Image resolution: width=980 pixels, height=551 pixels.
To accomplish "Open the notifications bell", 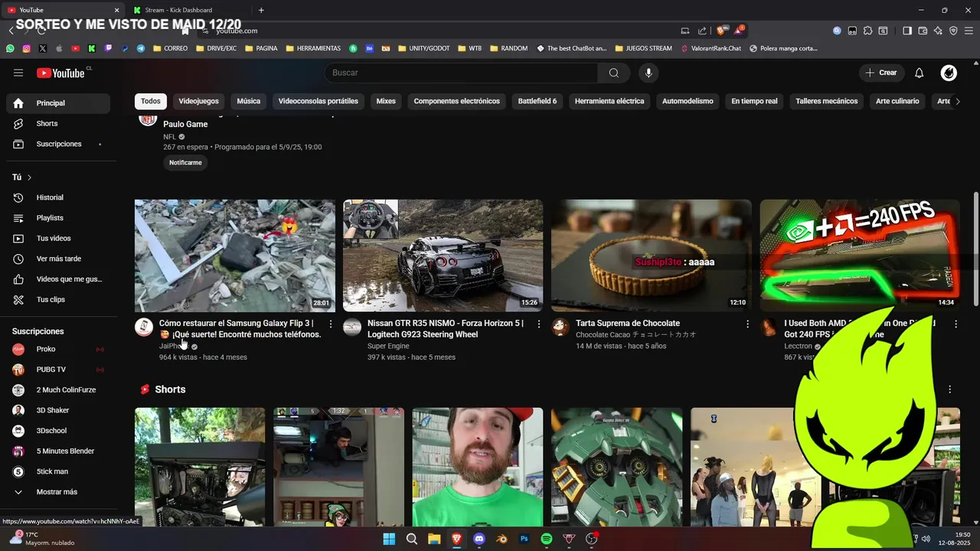I will [919, 73].
